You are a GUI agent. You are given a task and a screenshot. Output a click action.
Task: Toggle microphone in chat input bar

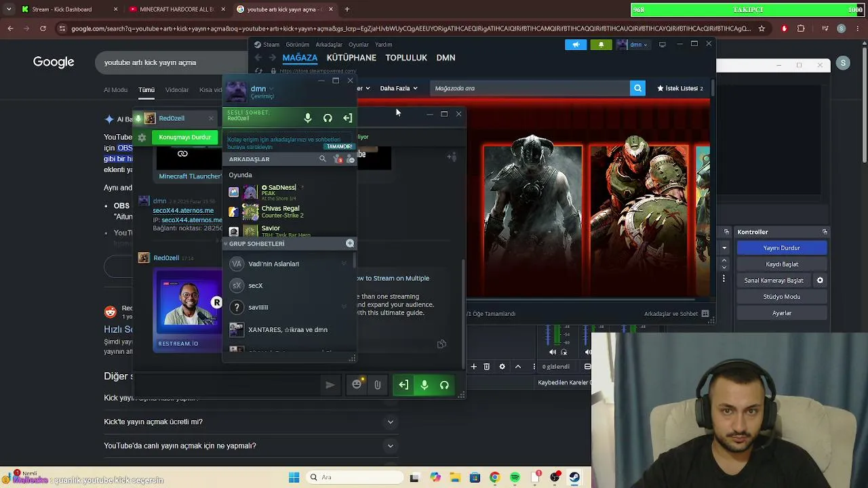click(425, 385)
